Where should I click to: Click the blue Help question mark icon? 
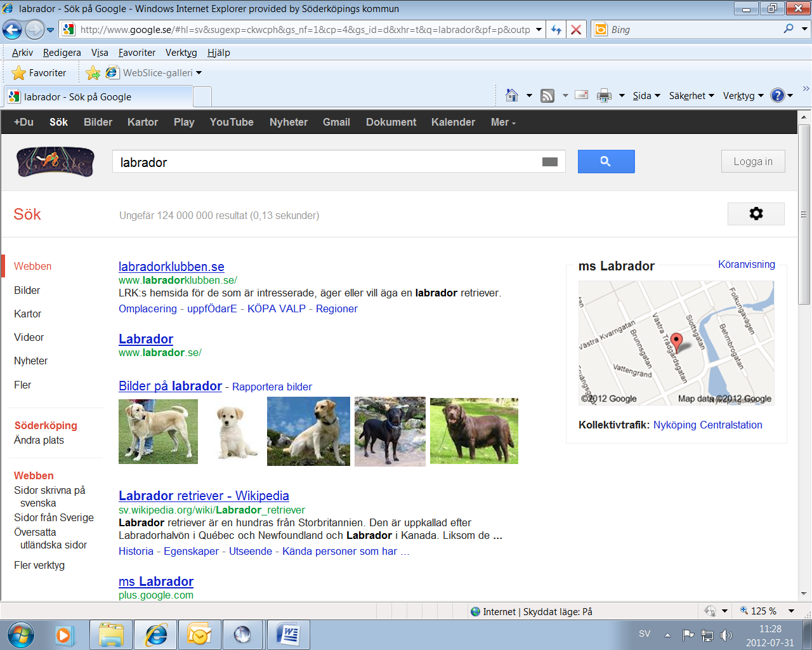coord(777,95)
